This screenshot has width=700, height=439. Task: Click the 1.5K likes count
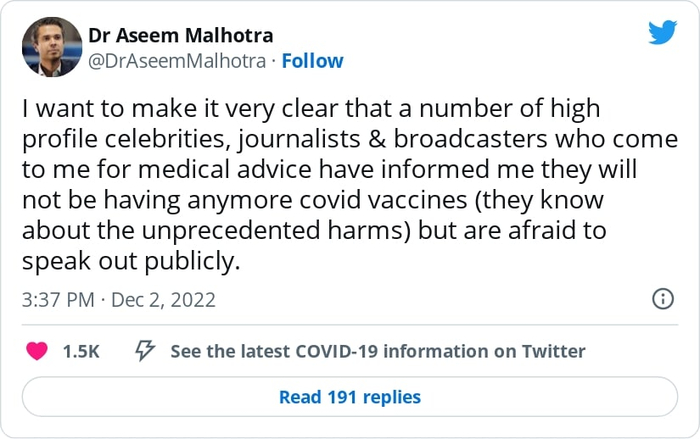pos(80,351)
